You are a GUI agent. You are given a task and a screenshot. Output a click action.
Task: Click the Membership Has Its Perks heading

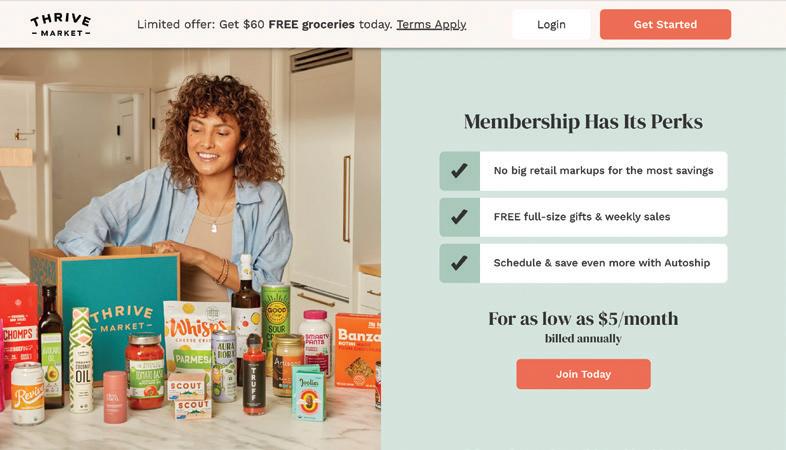tap(583, 122)
